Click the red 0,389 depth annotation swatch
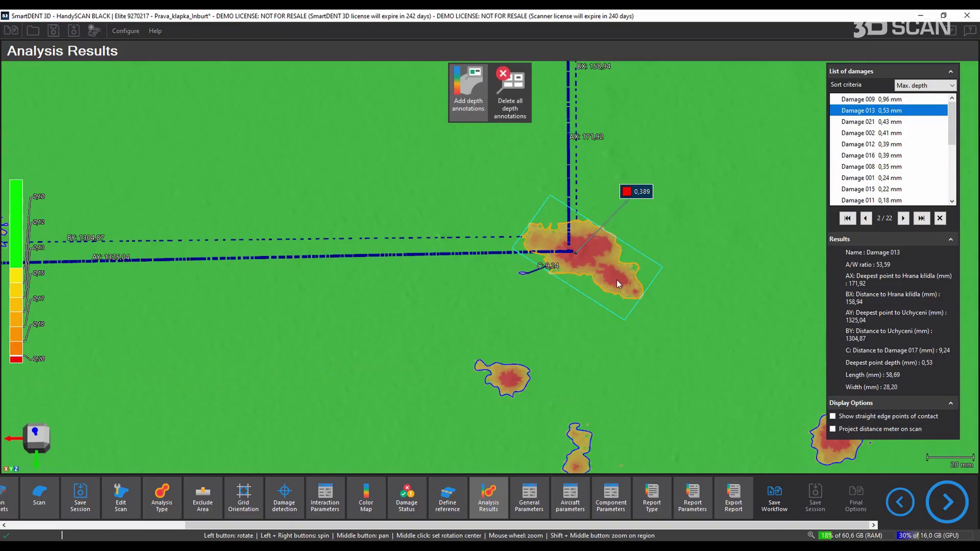 [627, 192]
